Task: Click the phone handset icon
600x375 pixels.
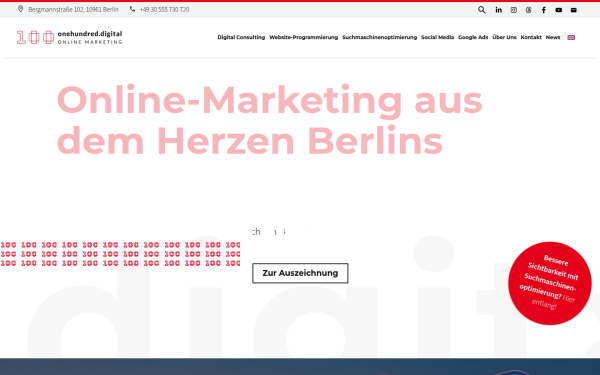Action: [132, 9]
